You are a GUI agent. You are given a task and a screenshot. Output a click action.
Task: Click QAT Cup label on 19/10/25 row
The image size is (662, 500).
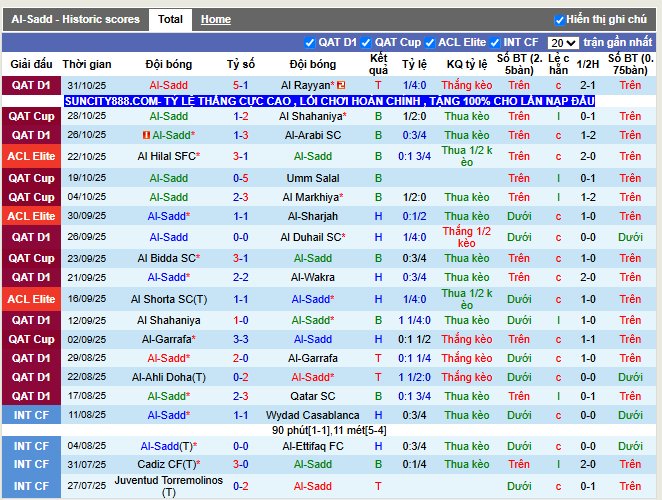pos(31,178)
